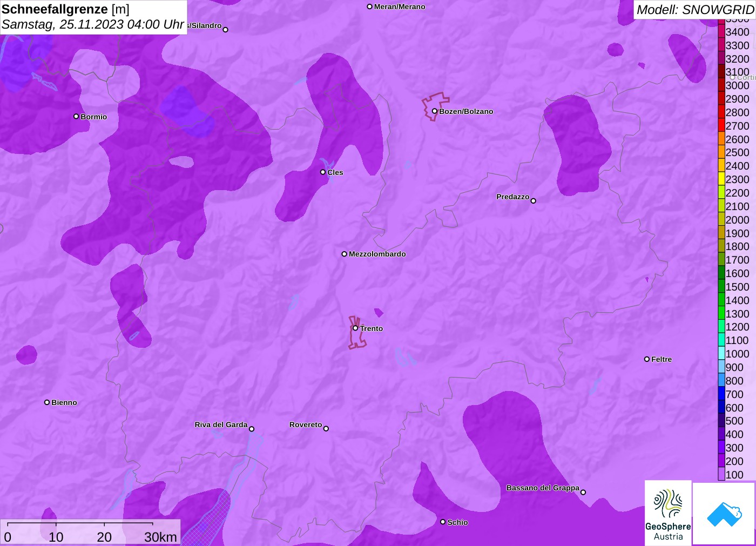
Task: Click the Bozen/Bolzano city marker
Action: tap(435, 111)
